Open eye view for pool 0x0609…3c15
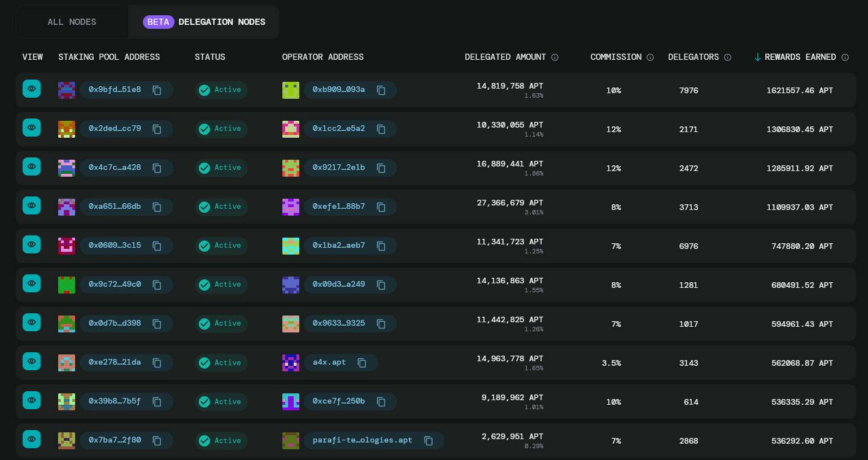868x460 pixels. (32, 245)
